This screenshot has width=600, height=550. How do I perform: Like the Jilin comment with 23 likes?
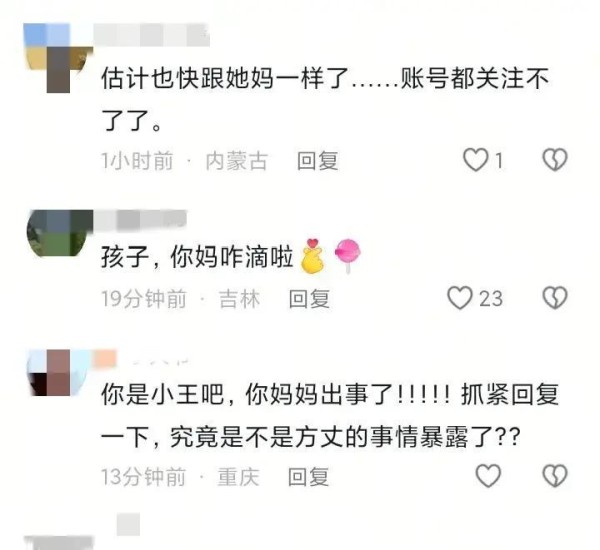click(460, 298)
